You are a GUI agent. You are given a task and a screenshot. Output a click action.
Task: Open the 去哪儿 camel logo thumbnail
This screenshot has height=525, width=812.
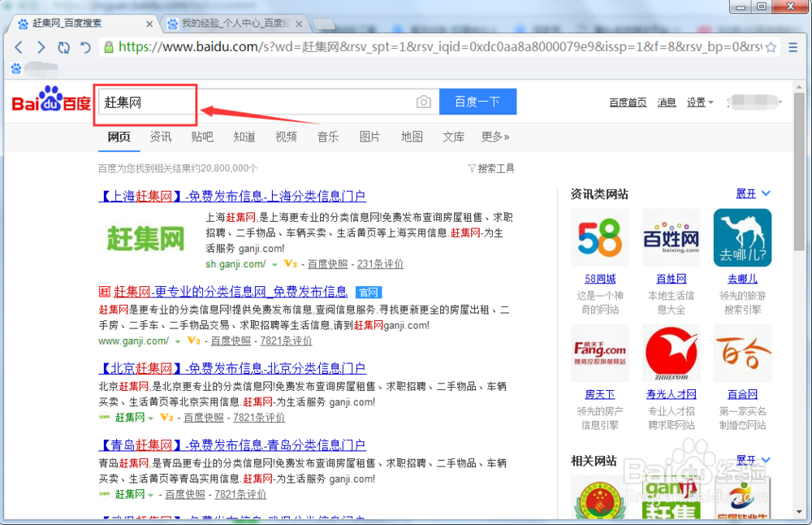[x=743, y=238]
